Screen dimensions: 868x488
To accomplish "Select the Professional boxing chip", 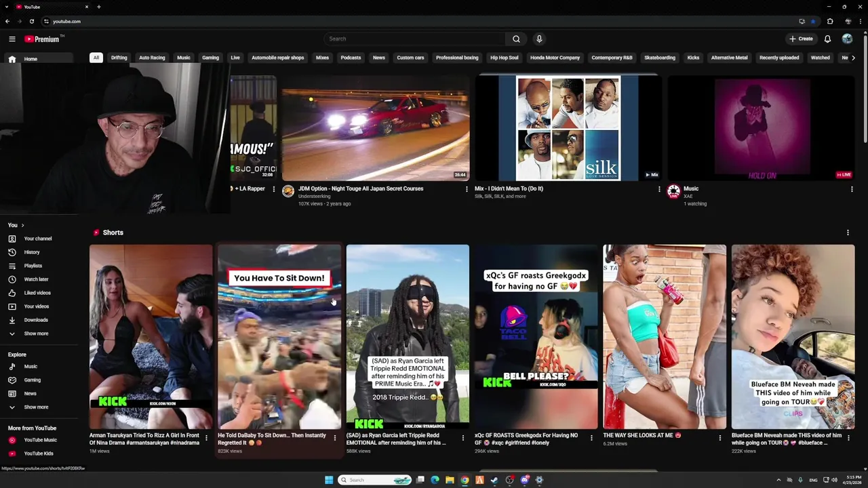I will (457, 58).
